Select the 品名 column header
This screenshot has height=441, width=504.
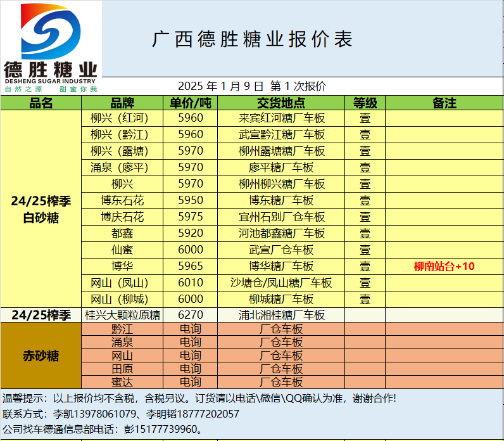click(41, 103)
